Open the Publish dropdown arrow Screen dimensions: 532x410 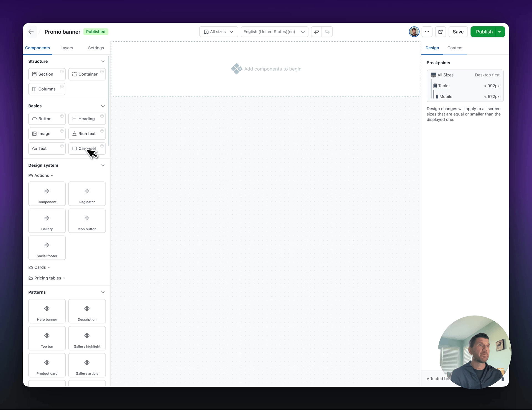[x=500, y=32]
